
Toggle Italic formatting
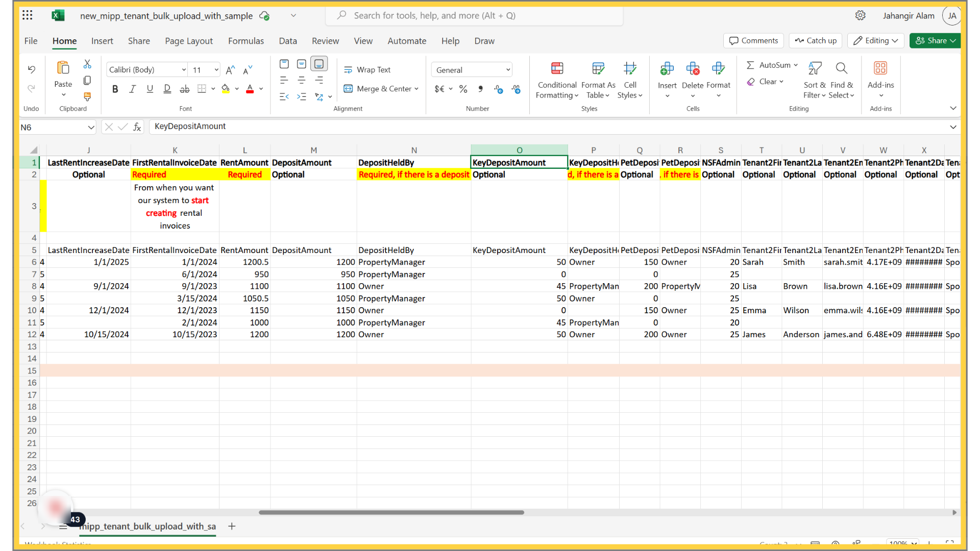pyautogui.click(x=132, y=89)
